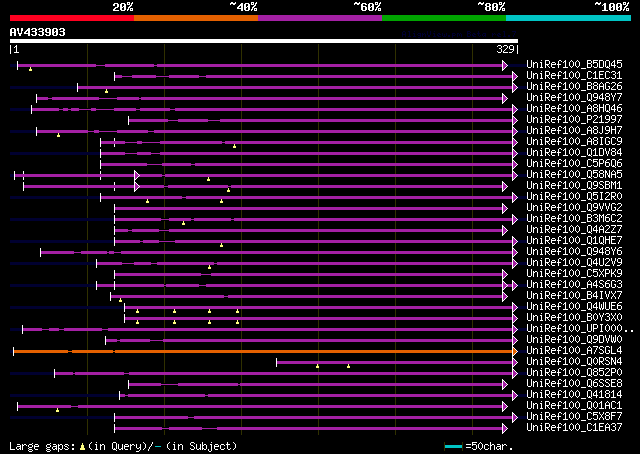Image resolution: width=640 pixels, height=454 pixels.
Task: Select the UniRef100_Q1DV84 label
Action: coord(574,153)
